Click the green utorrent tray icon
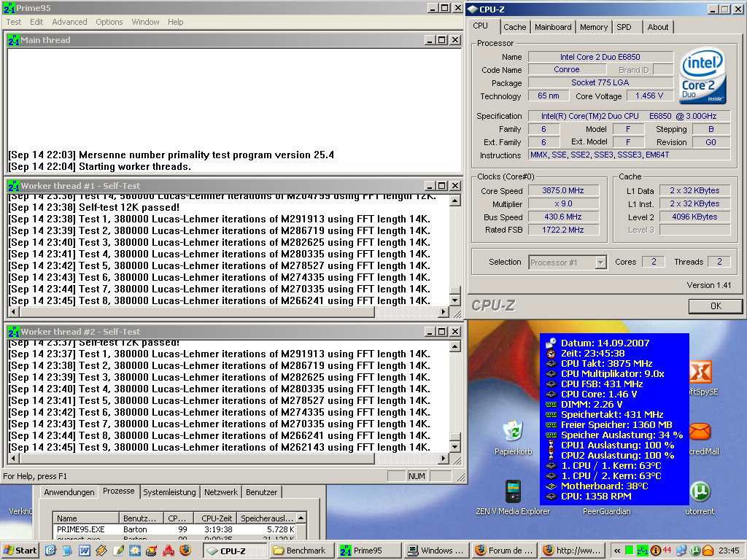The height and width of the screenshot is (560, 747). [695, 551]
